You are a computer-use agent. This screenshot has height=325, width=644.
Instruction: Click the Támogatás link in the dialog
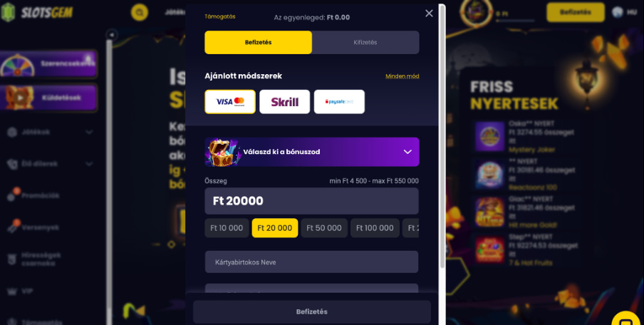click(220, 17)
